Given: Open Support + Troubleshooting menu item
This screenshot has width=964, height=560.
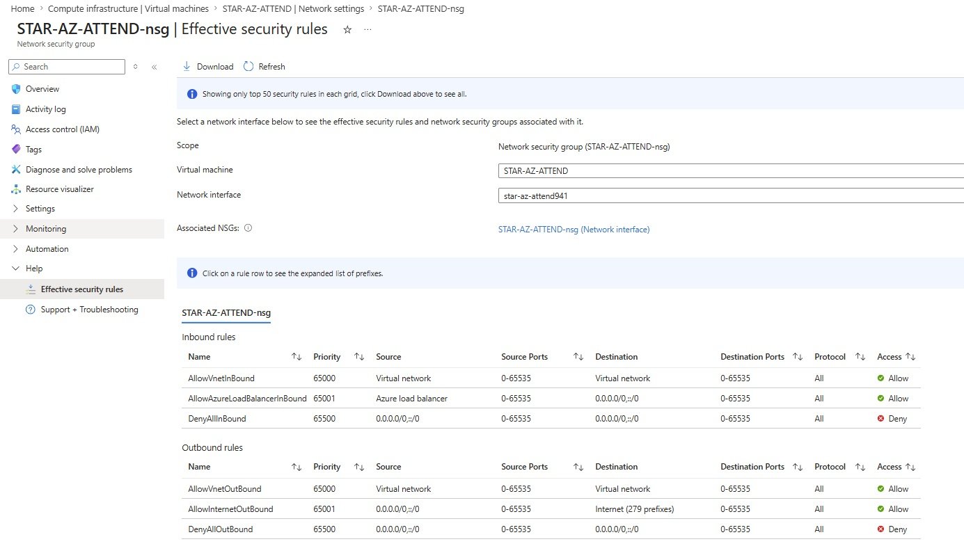Looking at the screenshot, I should click(x=89, y=310).
